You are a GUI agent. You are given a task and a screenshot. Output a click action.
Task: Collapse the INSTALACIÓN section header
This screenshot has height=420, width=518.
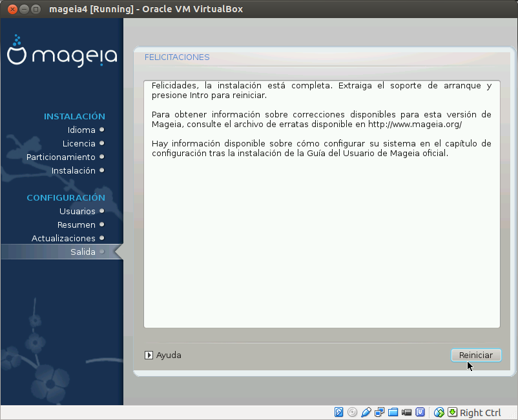pyautogui.click(x=74, y=116)
